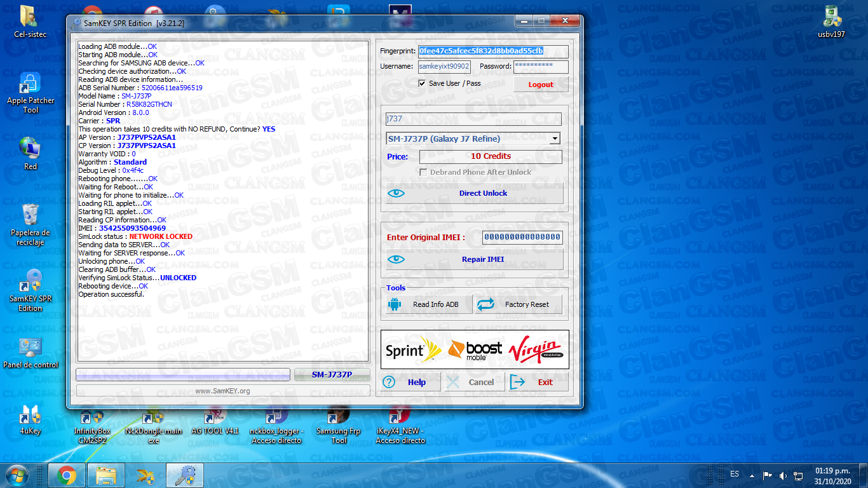Screen dimensions: 868x488
Task: Open Action Center flag tray icon
Action: click(768, 475)
